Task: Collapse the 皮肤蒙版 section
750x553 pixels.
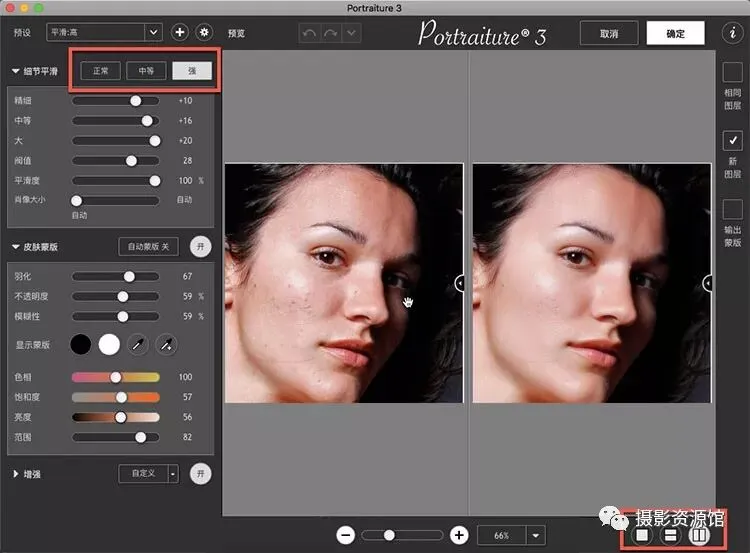Action: pyautogui.click(x=16, y=247)
